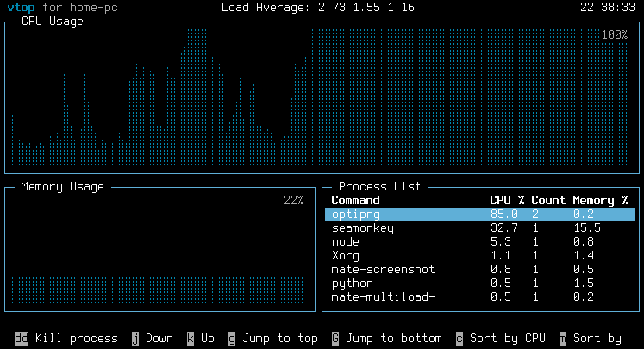Click the 32.7 CPU value for seamonkey
This screenshot has height=349, width=644.
point(504,228)
